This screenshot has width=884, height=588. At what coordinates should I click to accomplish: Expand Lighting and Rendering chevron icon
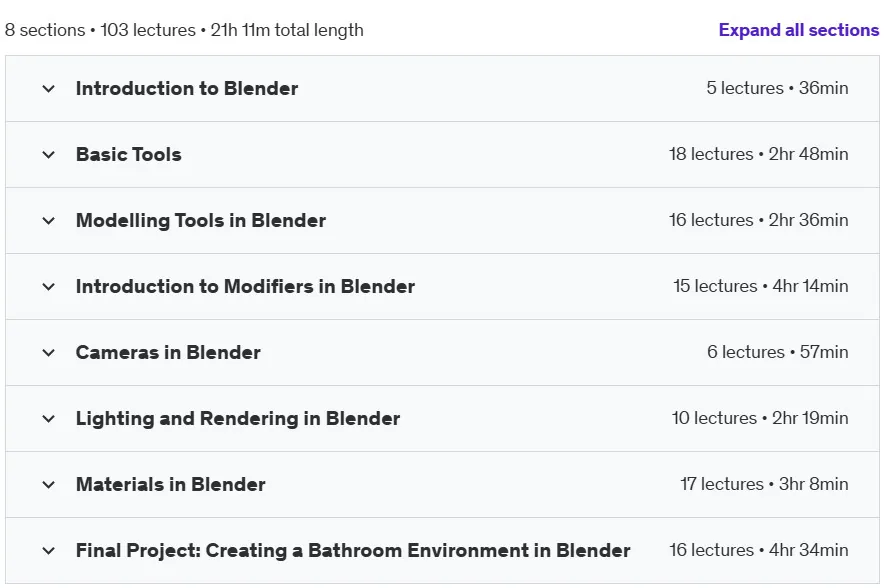[48, 418]
